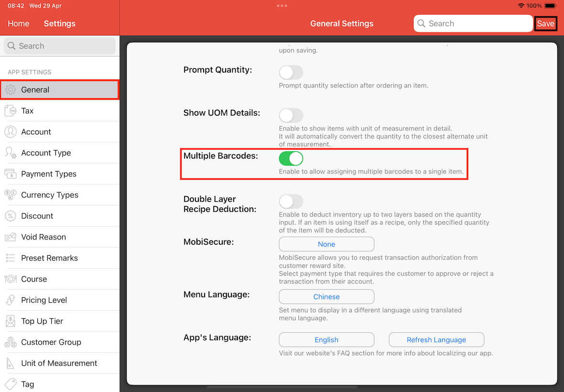Click the Unit of Measurement ruler icon
This screenshot has height=392, width=564.
tap(11, 363)
